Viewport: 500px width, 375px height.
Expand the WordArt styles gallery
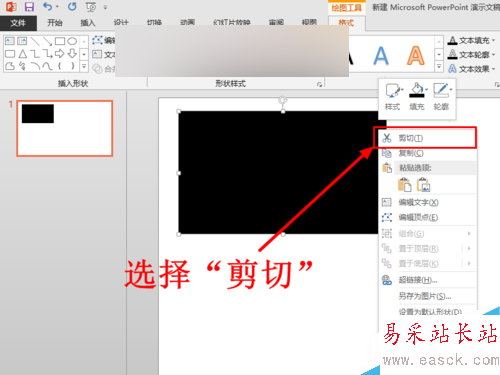click(439, 67)
